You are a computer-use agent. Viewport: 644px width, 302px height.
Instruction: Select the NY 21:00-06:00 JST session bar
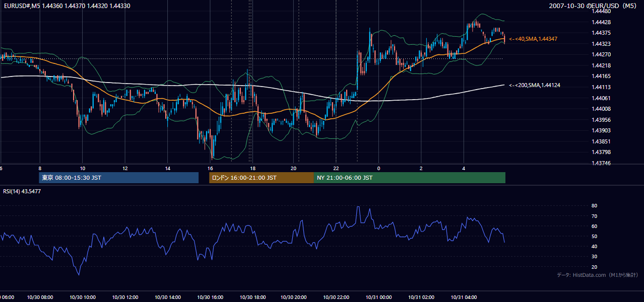[x=410, y=178]
